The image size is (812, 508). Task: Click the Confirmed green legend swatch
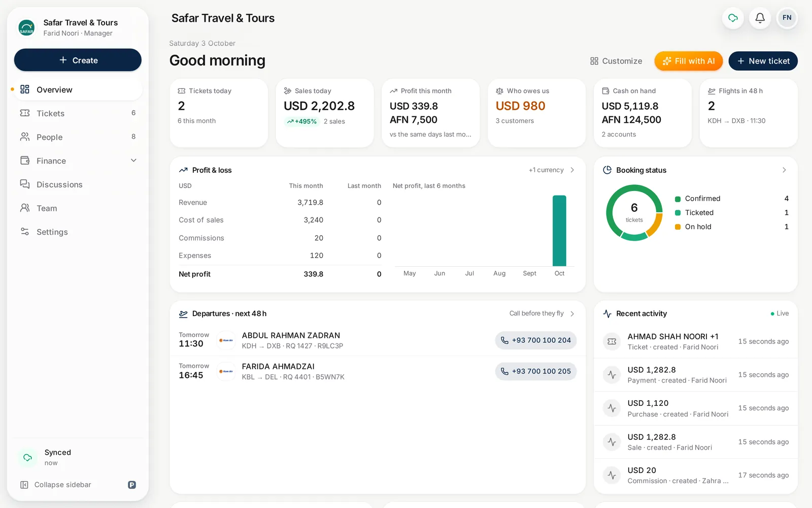coord(678,199)
